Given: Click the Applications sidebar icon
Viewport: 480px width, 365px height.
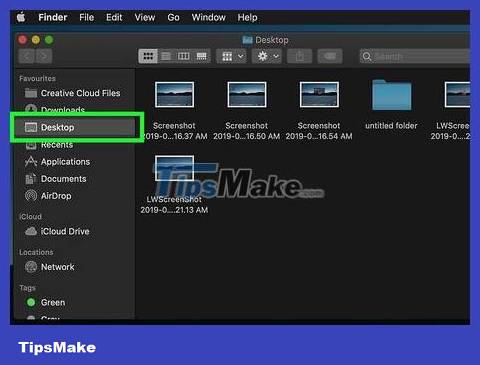Looking at the screenshot, I should point(31,162).
